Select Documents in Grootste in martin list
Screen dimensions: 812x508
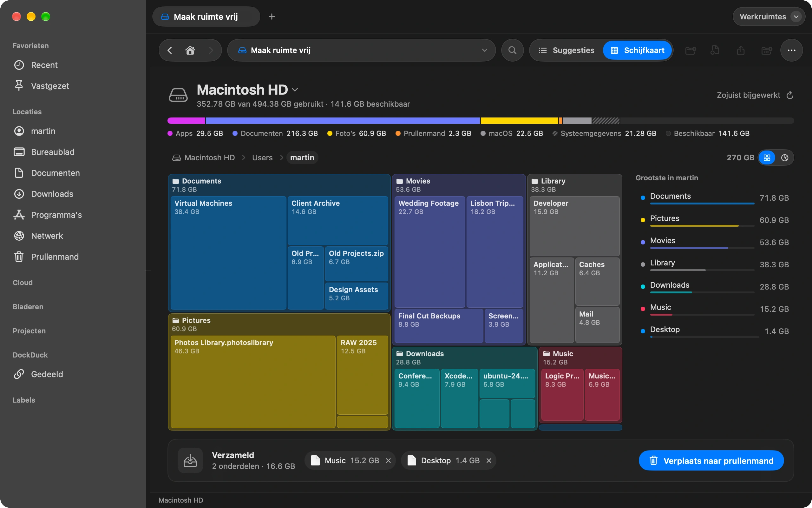714,197
